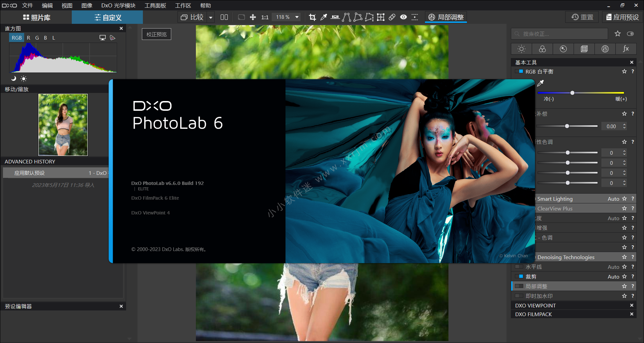Select the L luminance histogram channel
Viewport: 644px width, 343px height.
tap(54, 38)
